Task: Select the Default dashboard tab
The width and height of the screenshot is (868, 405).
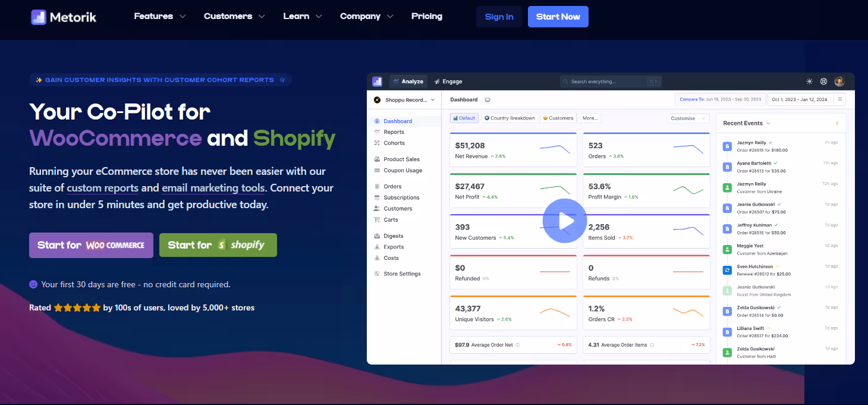Action: click(464, 118)
